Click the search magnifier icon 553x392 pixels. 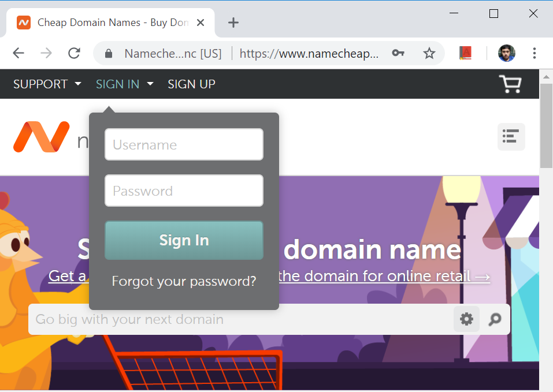[x=495, y=319]
